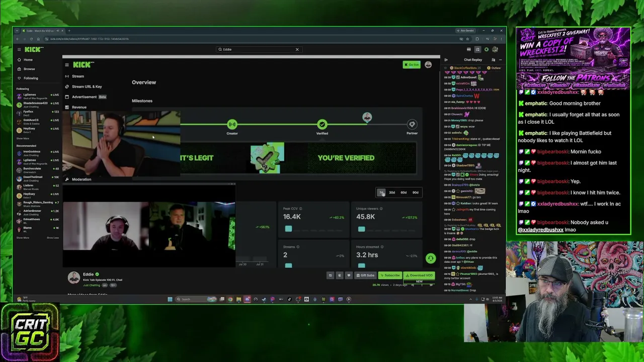Expand Following list with Show More
The width and height of the screenshot is (644, 362).
(23, 138)
